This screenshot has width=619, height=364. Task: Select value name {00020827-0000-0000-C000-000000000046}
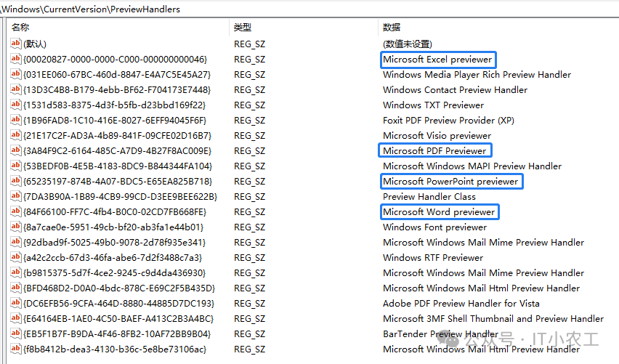[116, 60]
